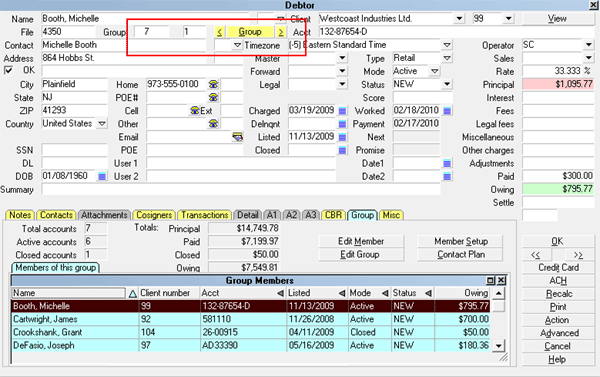Click the Email send icon

tap(237, 137)
